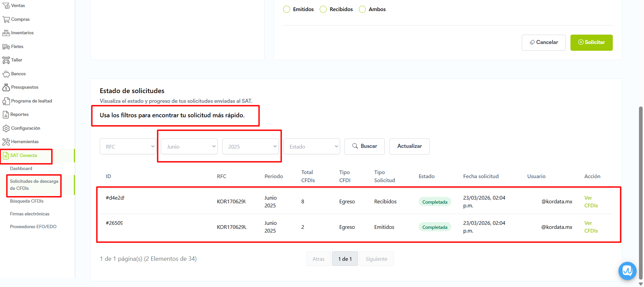Click the Bancos piggy bank icon

(6, 74)
